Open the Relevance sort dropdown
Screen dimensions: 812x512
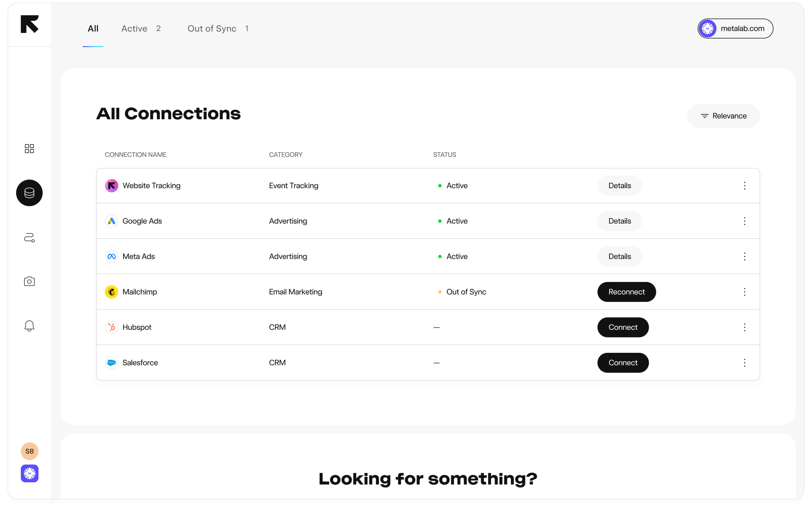point(724,116)
